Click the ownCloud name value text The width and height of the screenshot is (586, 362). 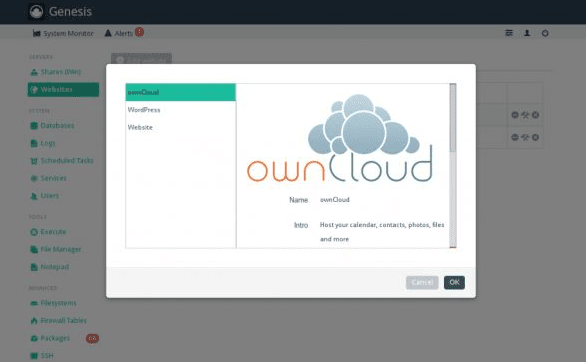point(334,200)
